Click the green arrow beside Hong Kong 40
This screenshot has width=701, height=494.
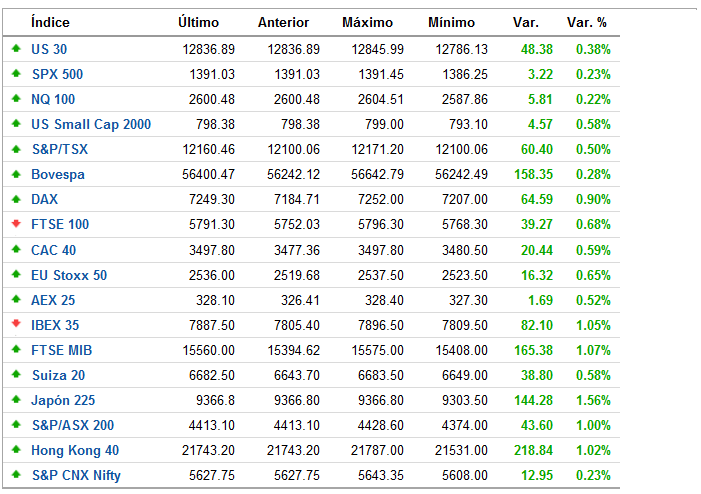[x=16, y=450]
